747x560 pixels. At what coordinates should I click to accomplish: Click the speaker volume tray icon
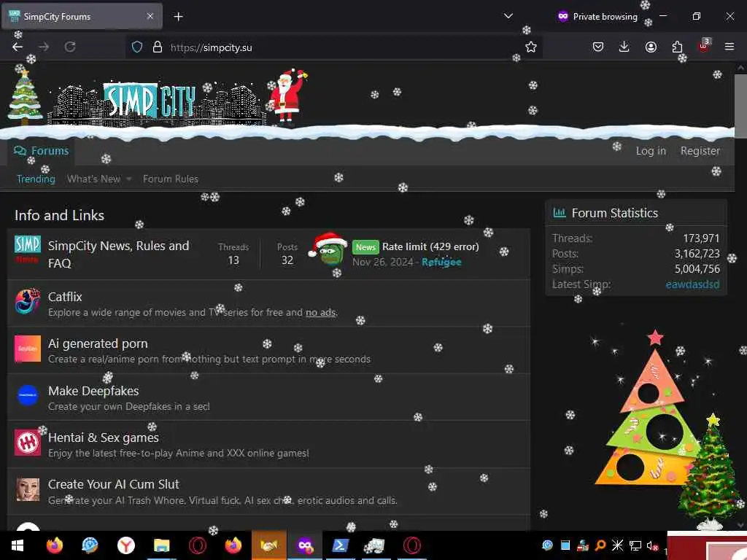pyautogui.click(x=651, y=545)
